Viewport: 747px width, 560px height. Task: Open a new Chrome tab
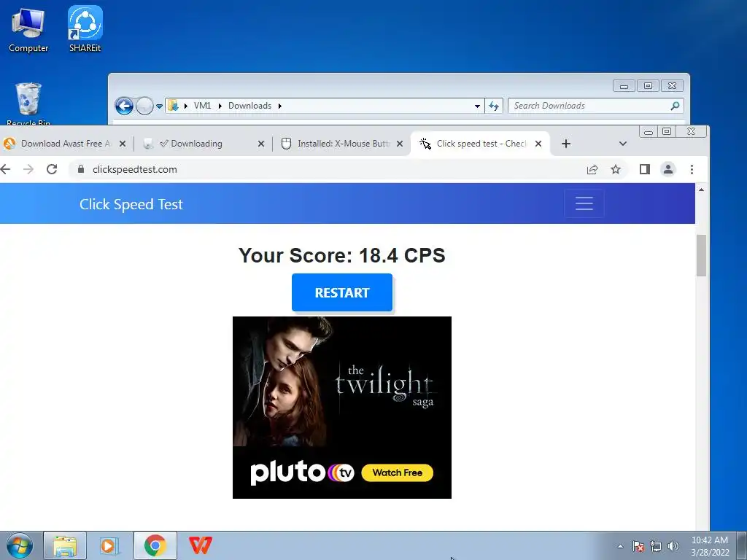coord(566,144)
